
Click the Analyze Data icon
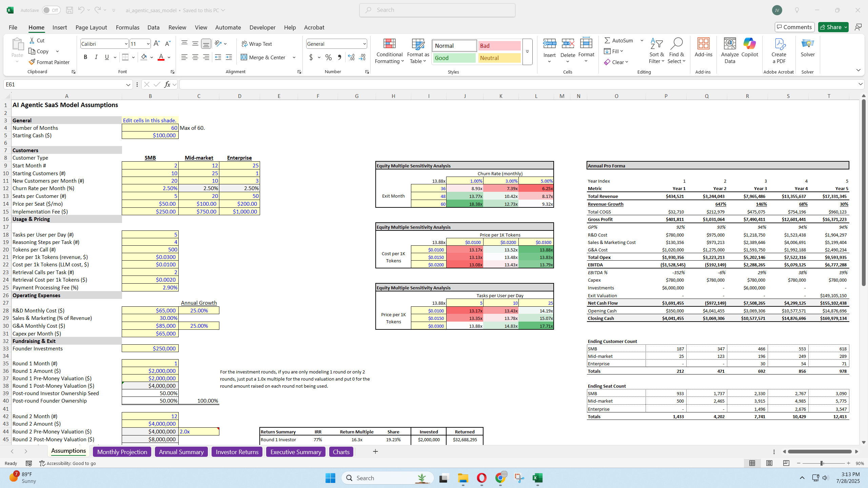coord(730,44)
